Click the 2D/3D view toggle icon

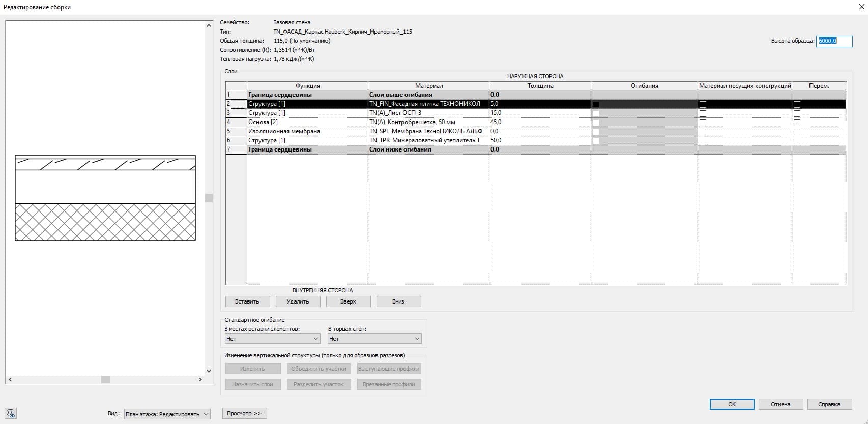pyautogui.click(x=11, y=413)
